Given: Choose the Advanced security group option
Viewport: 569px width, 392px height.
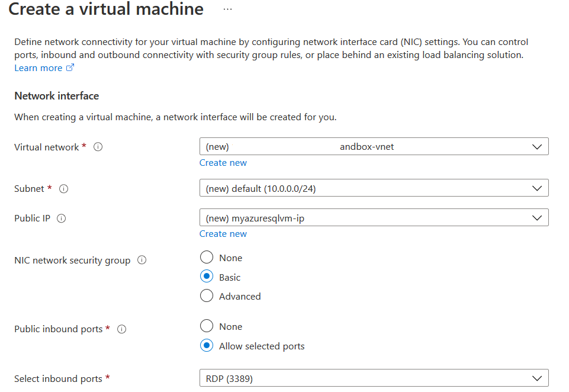Looking at the screenshot, I should [207, 296].
